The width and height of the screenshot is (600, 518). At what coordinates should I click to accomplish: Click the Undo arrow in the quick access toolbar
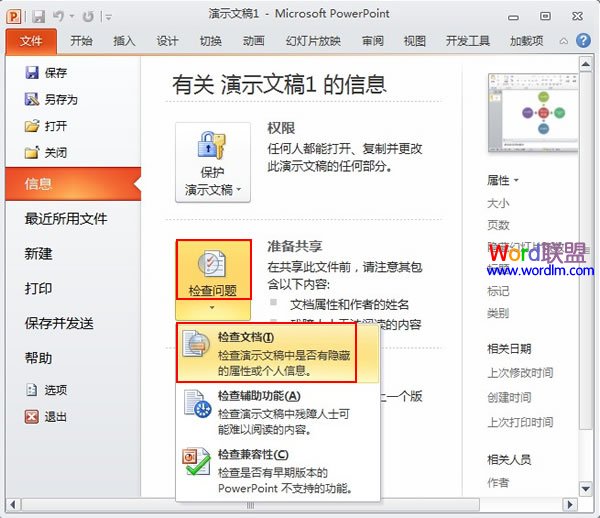[59, 16]
